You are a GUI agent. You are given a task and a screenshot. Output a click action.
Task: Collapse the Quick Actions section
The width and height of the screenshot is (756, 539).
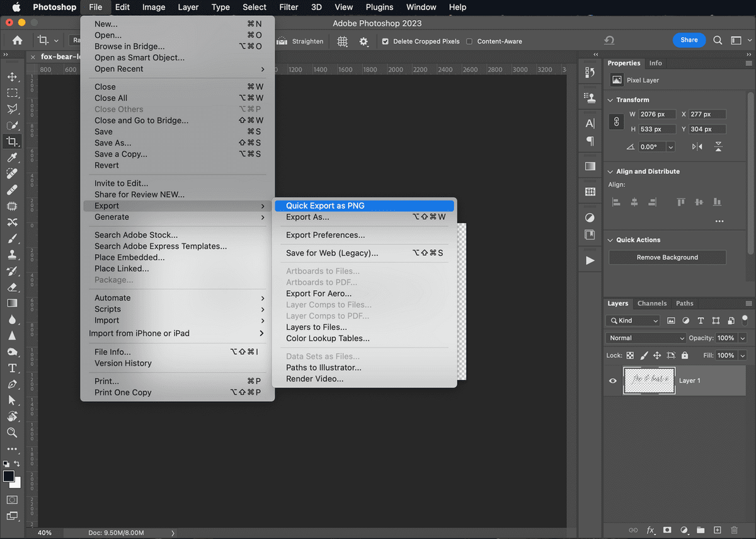pos(610,240)
